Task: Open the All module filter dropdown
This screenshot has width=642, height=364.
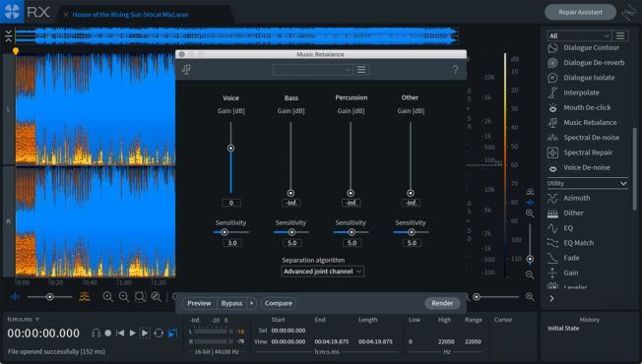Action: [x=579, y=36]
